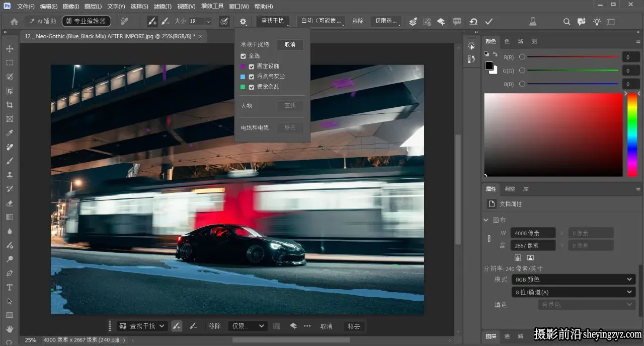Click the 移除 button in floating bar
This screenshot has width=644, height=346.
[x=214, y=326]
